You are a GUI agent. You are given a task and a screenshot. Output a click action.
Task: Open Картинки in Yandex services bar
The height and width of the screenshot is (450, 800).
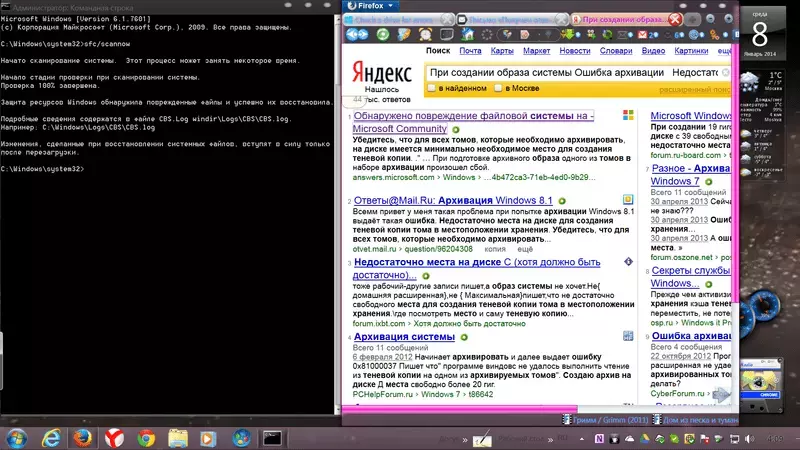tap(691, 51)
